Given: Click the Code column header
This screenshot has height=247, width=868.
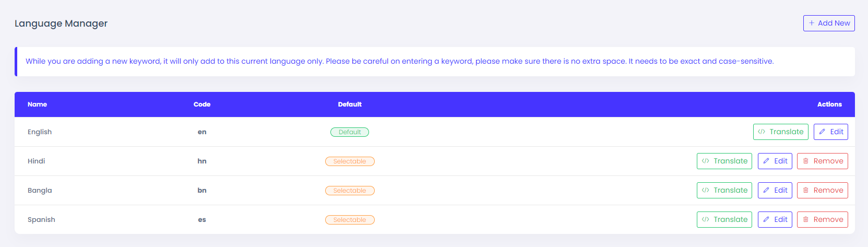Looking at the screenshot, I should [202, 104].
